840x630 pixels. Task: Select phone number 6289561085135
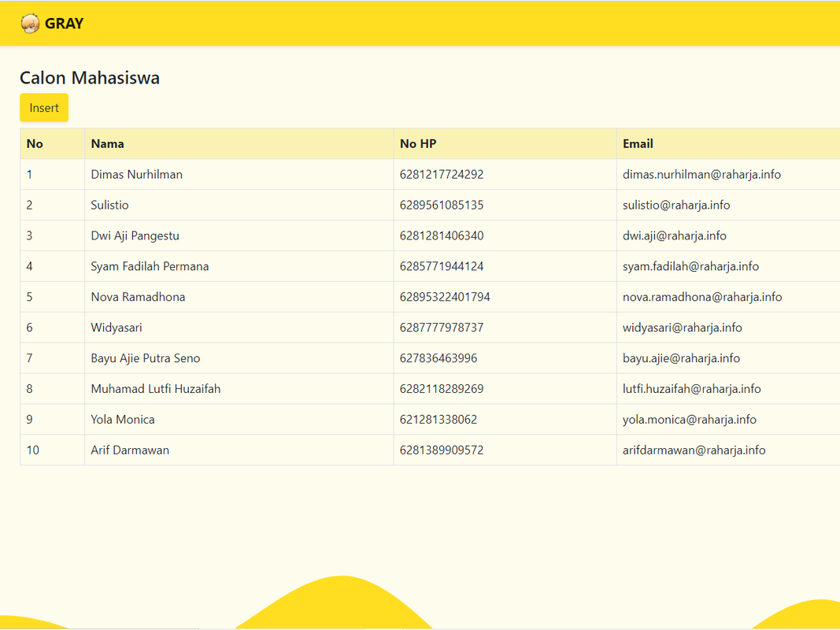point(442,205)
